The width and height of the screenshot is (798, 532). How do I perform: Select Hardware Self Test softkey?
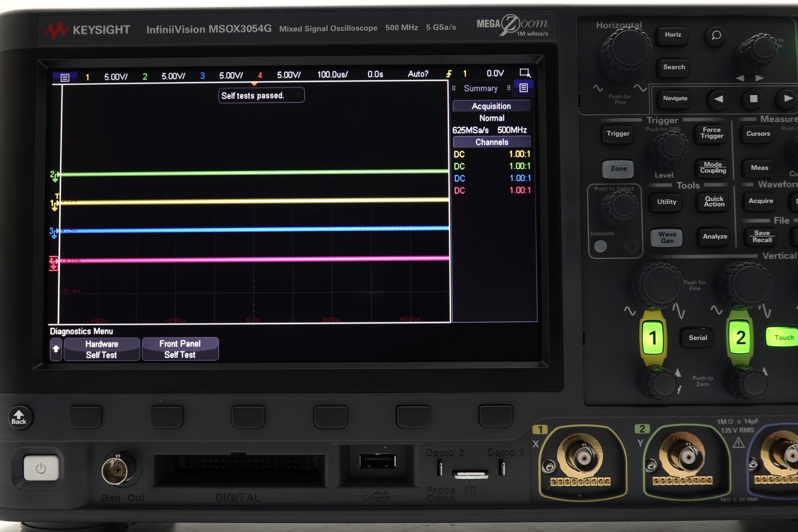[x=102, y=349]
